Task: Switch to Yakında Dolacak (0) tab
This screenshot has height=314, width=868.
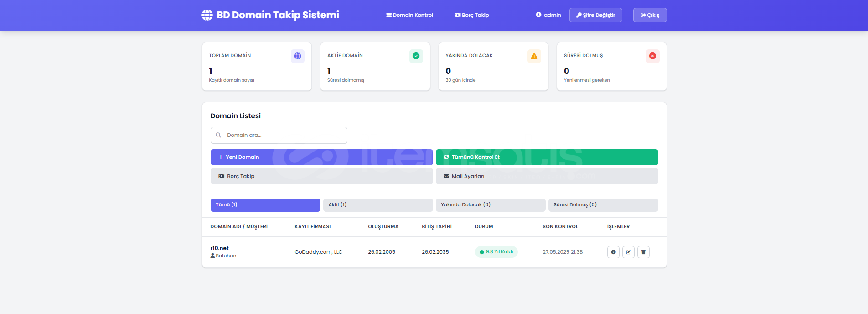Action: [x=491, y=205]
